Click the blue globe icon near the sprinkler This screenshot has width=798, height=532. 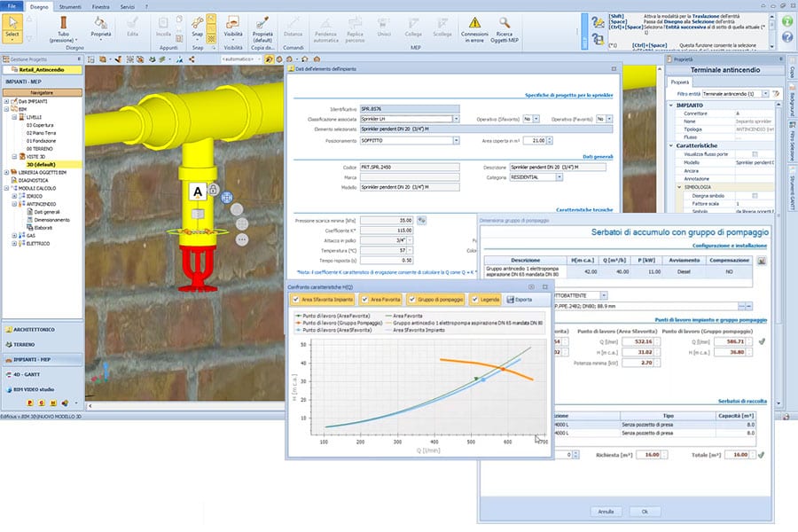[227, 197]
